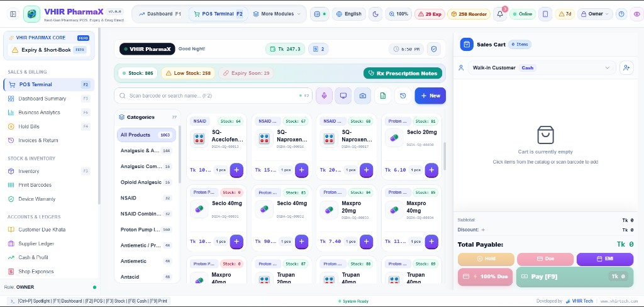
Task: Click the Online status badge
Action: (523, 14)
